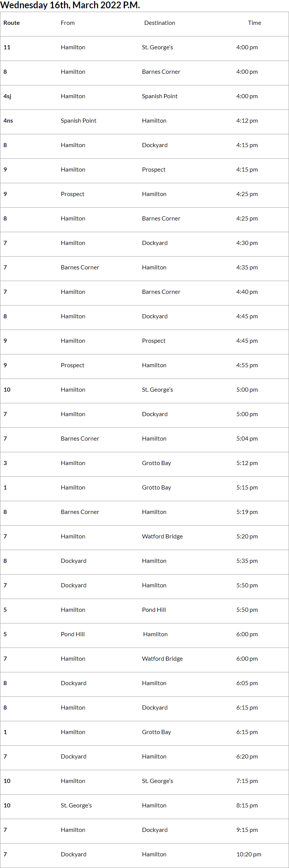The height and width of the screenshot is (868, 289).
Task: Click St. George's in the From column
Action: [x=76, y=806]
